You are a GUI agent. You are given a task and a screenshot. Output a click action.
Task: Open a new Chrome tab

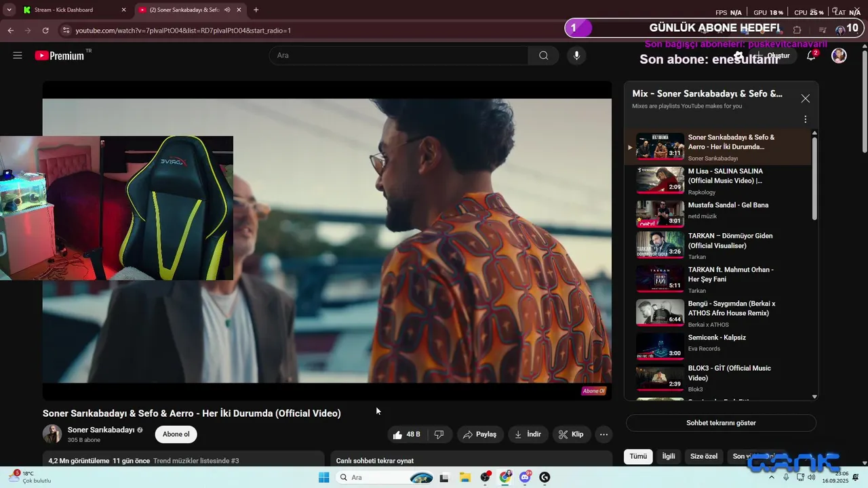click(x=256, y=9)
